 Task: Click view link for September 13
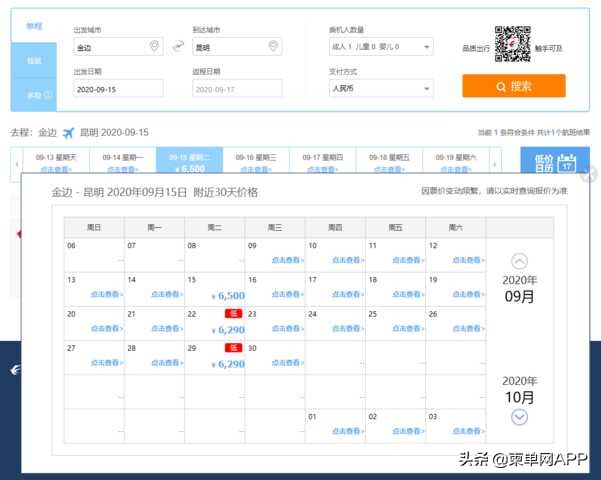tap(107, 294)
